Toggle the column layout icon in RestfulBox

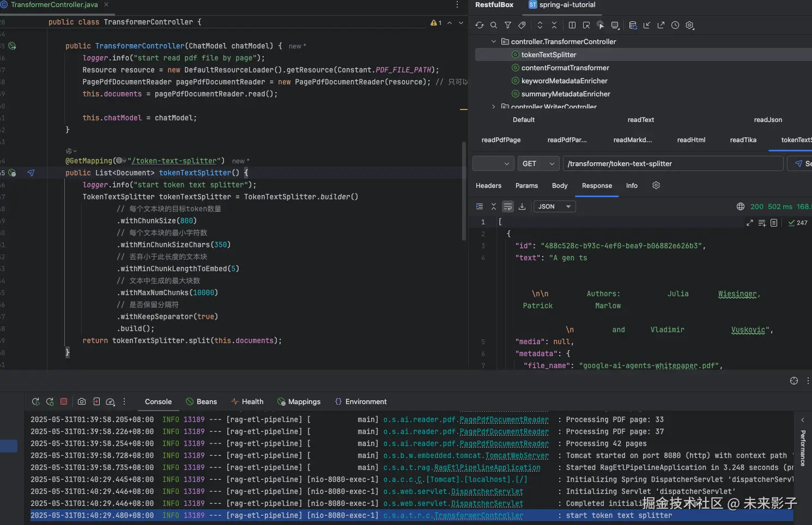[572, 25]
